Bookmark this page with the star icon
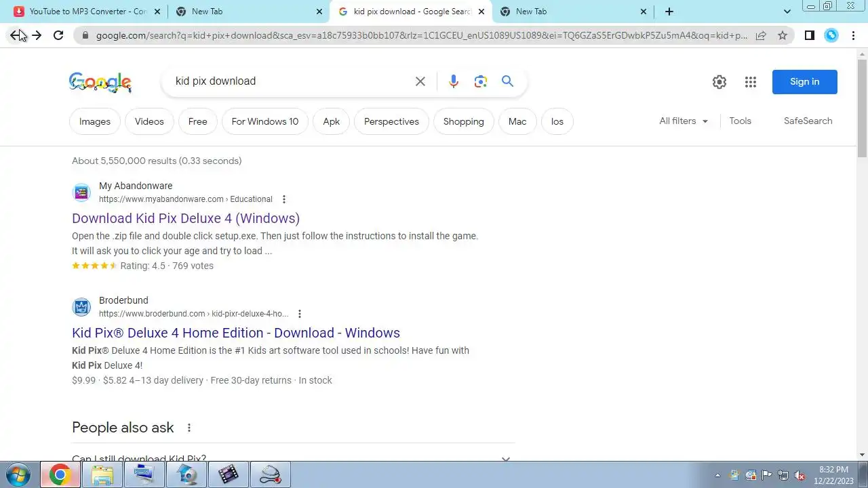868x488 pixels. [x=783, y=35]
